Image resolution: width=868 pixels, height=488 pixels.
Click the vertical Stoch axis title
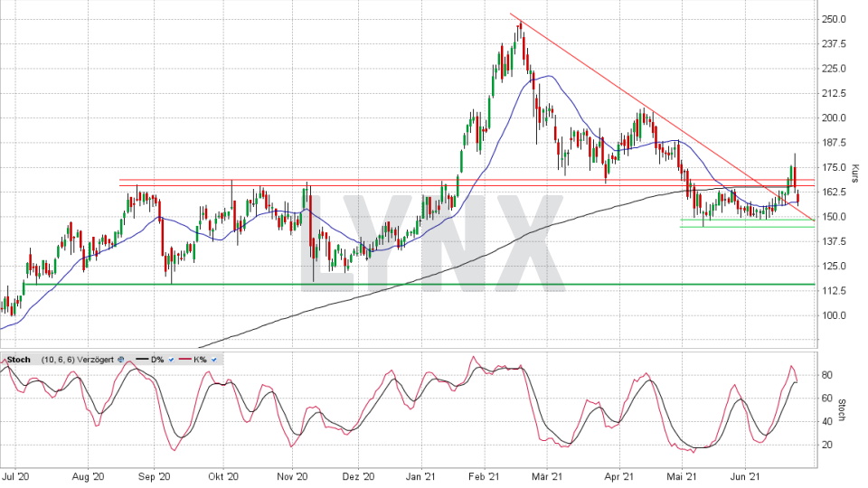843,409
